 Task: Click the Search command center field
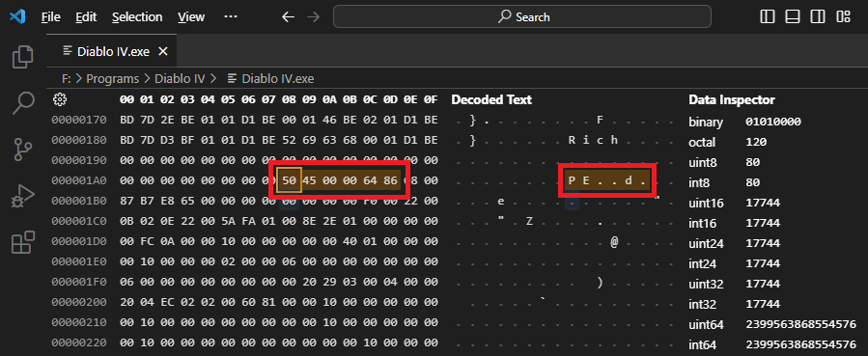pos(522,16)
